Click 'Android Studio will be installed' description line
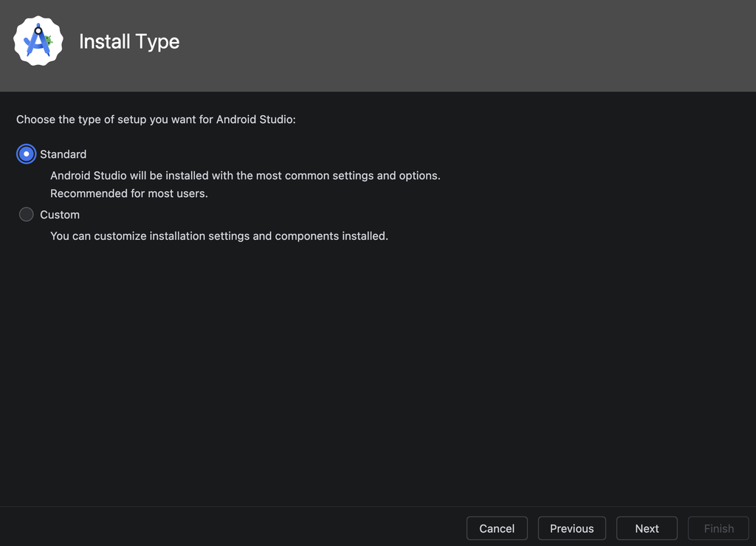Image resolution: width=756 pixels, height=546 pixels. tap(245, 176)
